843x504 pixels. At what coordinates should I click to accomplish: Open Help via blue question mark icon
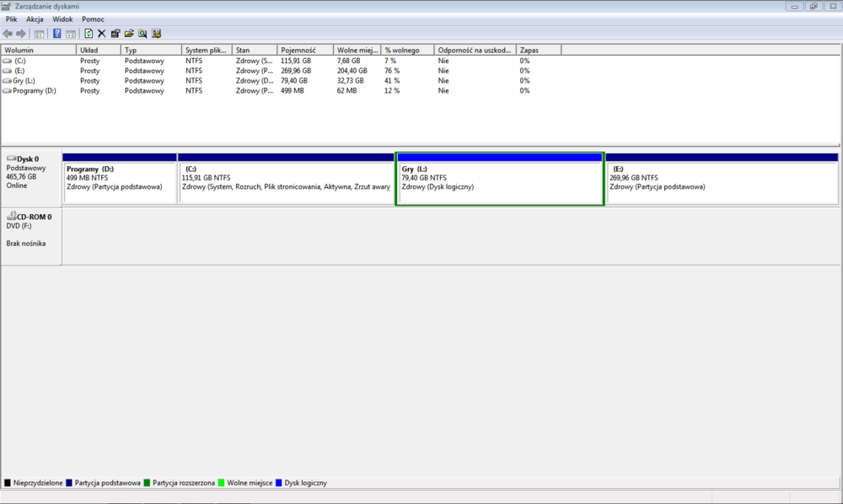click(57, 34)
